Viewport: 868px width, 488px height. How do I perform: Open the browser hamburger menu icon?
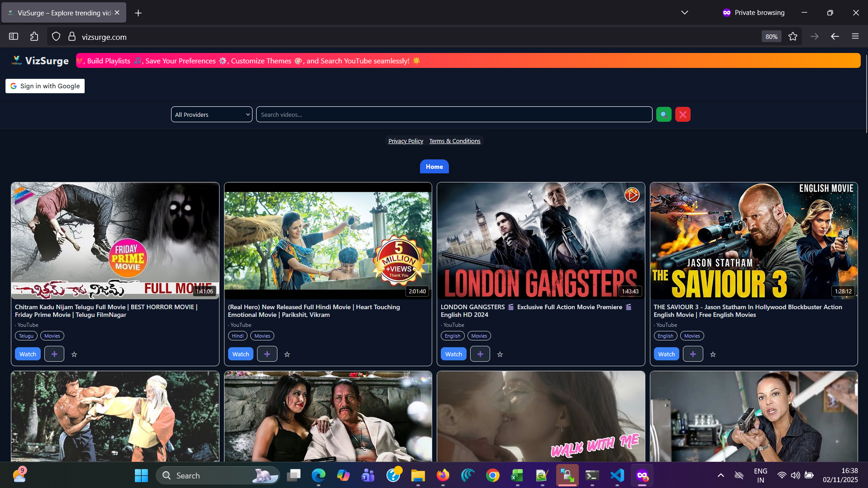click(x=855, y=36)
